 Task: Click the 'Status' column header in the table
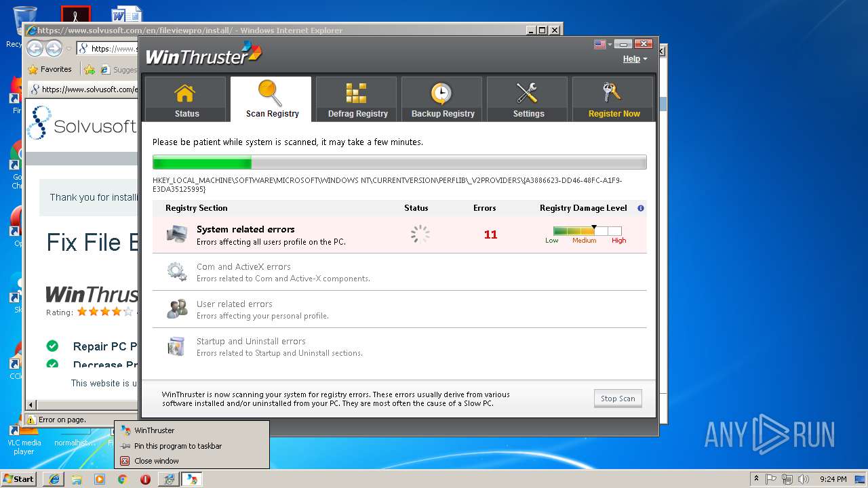coord(416,208)
